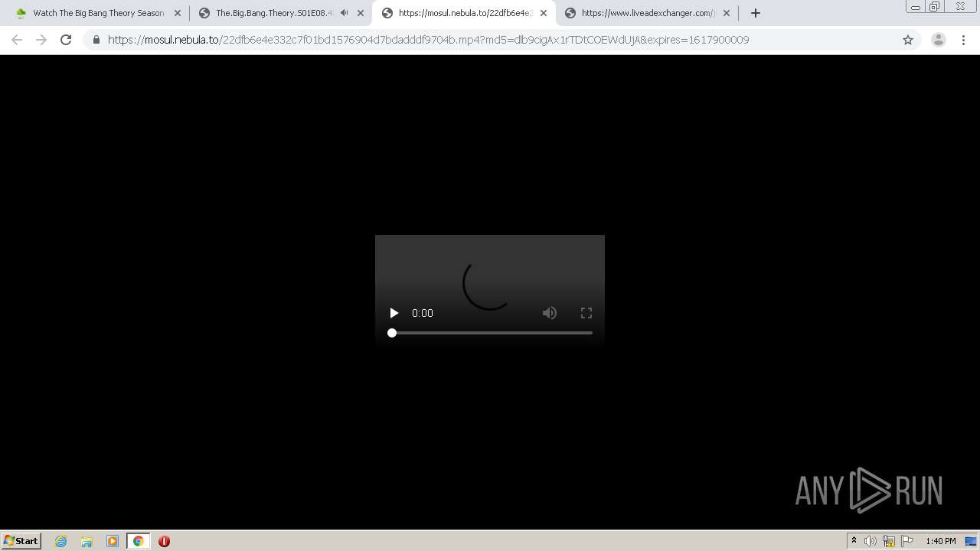Restore down the Chrome window
This screenshot has width=980, height=551.
[x=935, y=7]
